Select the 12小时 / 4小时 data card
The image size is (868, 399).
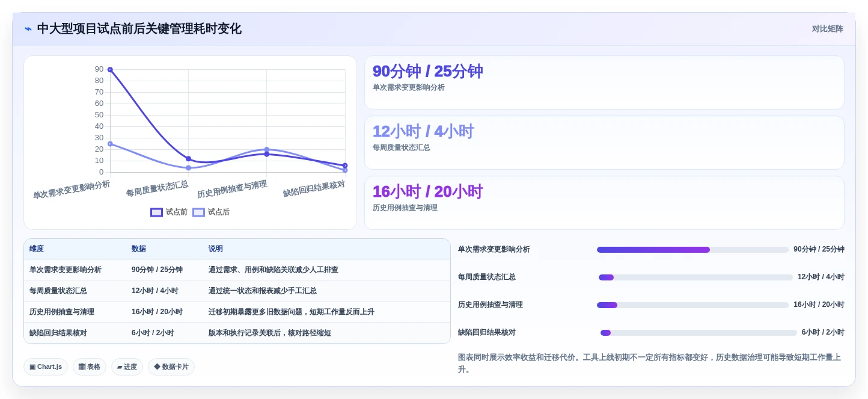[x=604, y=143]
